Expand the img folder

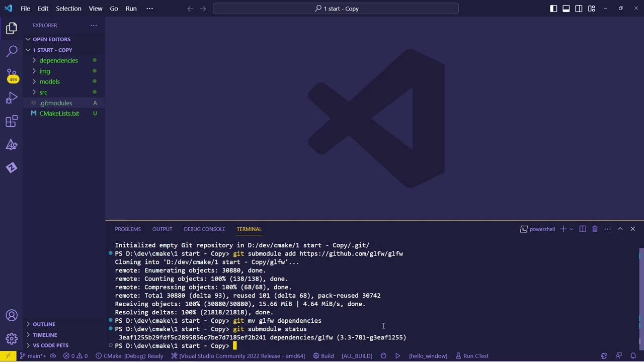pyautogui.click(x=64, y=71)
